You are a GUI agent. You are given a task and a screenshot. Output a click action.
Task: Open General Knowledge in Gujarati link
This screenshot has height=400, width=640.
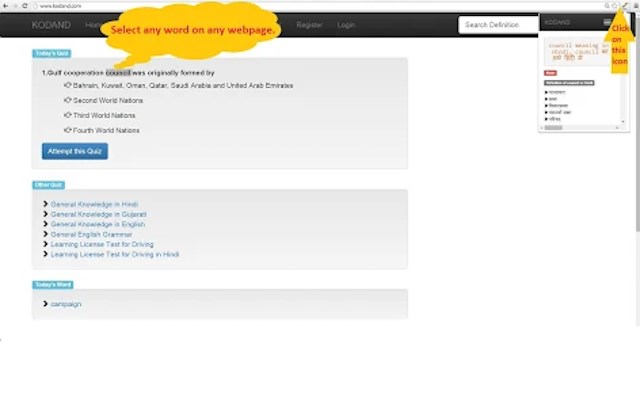98,214
